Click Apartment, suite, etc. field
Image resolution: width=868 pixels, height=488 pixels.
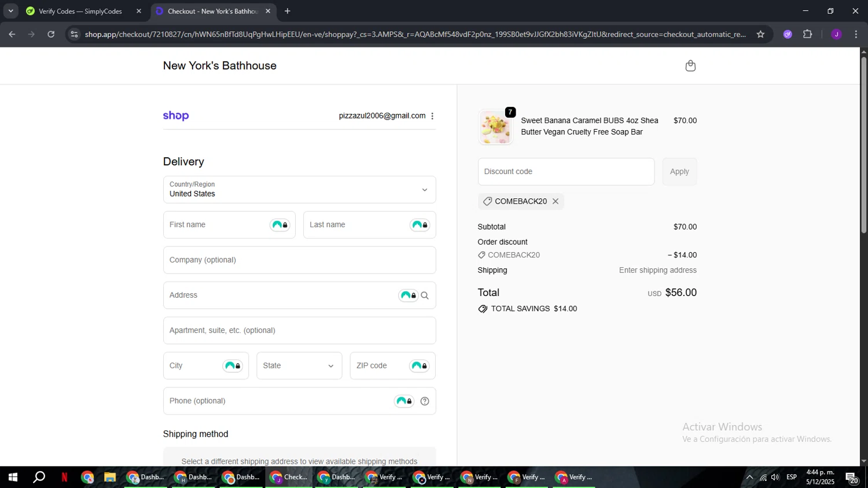click(x=299, y=331)
